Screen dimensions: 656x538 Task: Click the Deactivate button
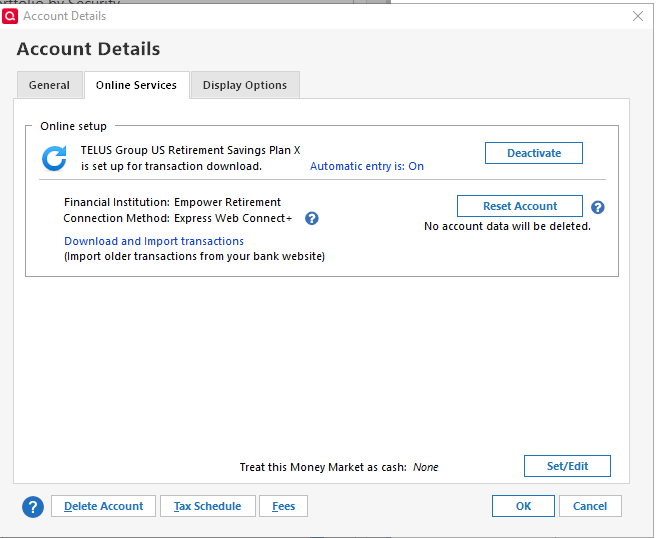click(534, 153)
